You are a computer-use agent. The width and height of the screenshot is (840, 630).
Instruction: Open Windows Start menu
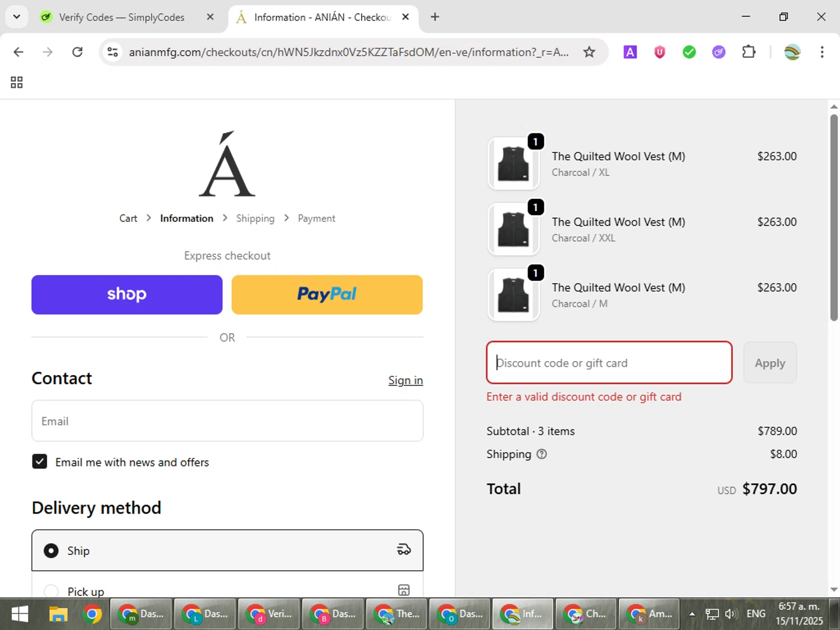point(20,614)
